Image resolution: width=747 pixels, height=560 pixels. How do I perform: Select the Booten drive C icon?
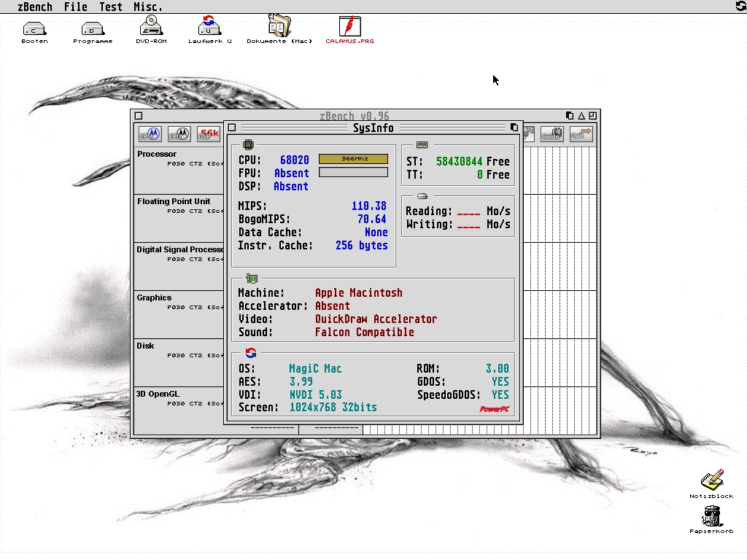coord(34,29)
